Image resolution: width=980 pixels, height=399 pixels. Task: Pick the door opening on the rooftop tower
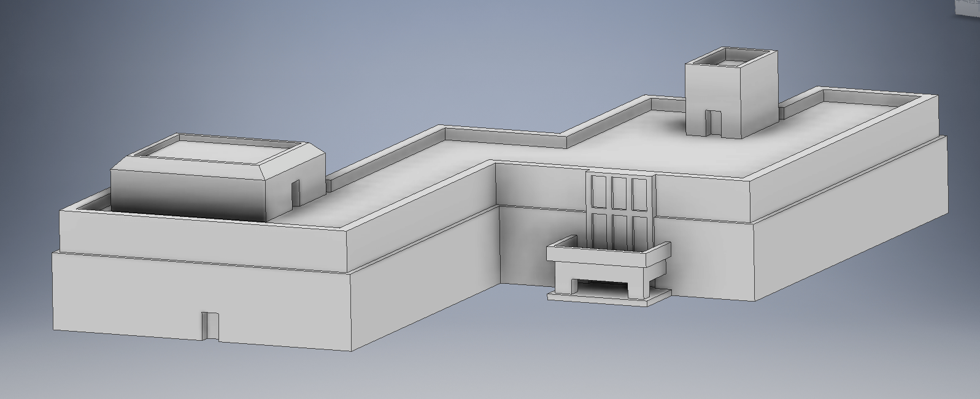coord(713,123)
